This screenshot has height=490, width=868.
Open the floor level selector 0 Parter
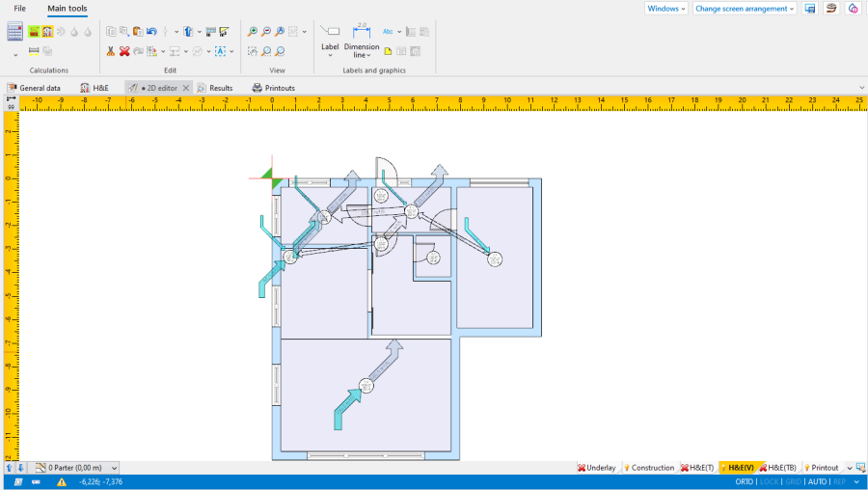click(82, 468)
